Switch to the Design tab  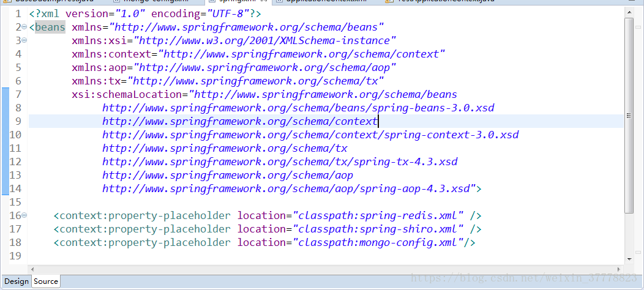click(x=17, y=281)
